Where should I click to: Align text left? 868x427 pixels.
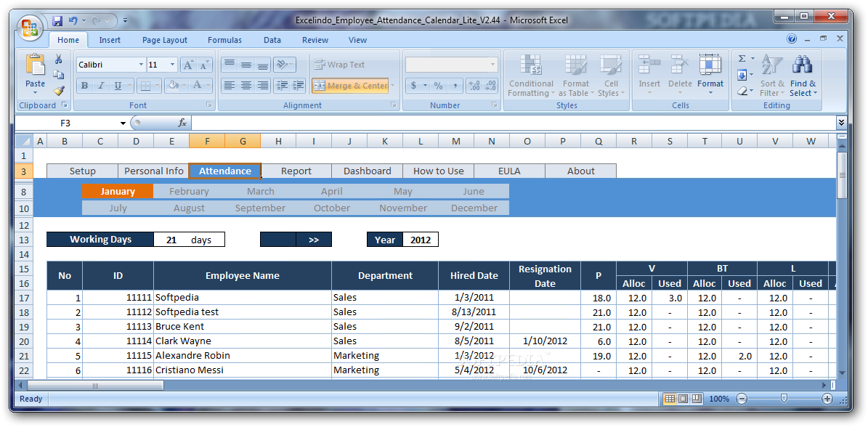coord(230,85)
